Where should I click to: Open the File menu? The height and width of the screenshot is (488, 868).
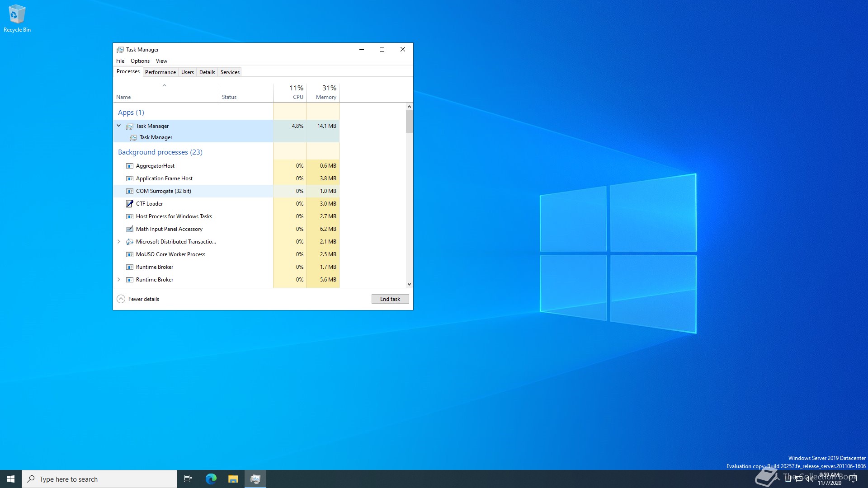[120, 61]
